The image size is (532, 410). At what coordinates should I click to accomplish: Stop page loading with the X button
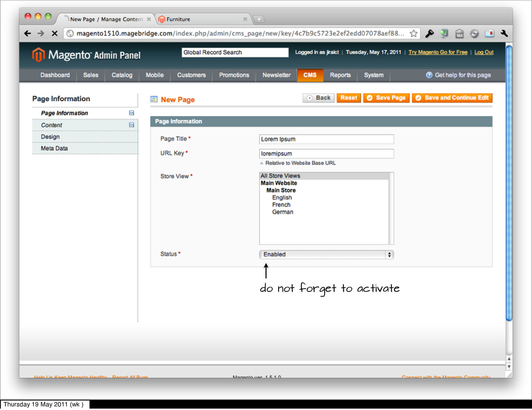[x=55, y=33]
